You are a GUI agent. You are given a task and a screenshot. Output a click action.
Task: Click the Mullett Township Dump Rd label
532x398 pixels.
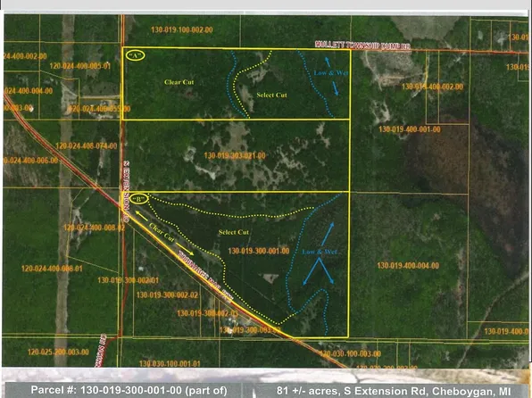(x=362, y=46)
